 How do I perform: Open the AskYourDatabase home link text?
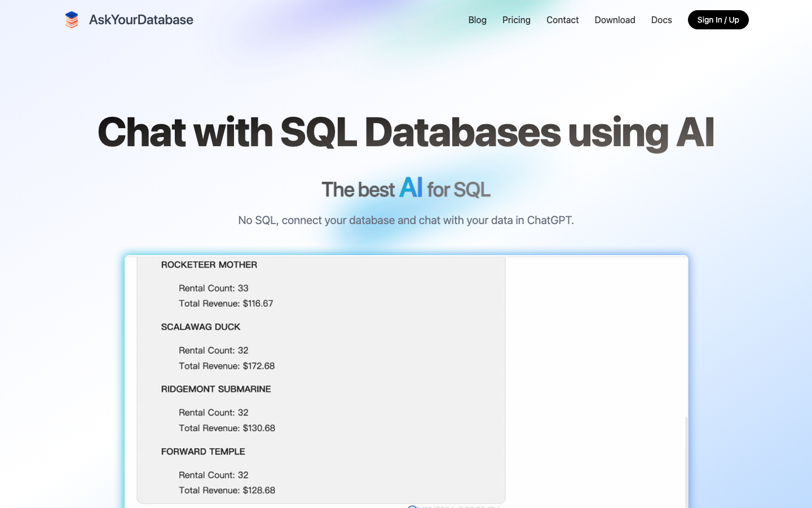(141, 20)
